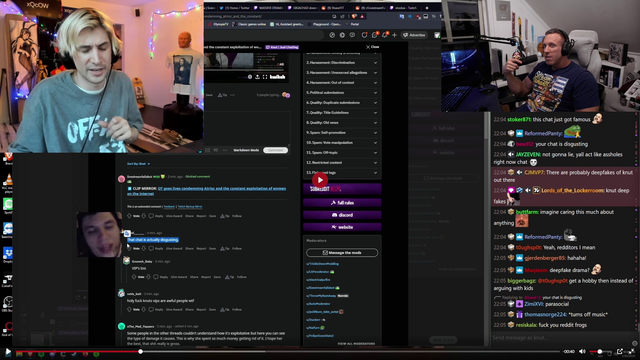This screenshot has height=360, width=640.
Task: Expand rule 11 Spam: Off-topic
Action: pos(342,153)
